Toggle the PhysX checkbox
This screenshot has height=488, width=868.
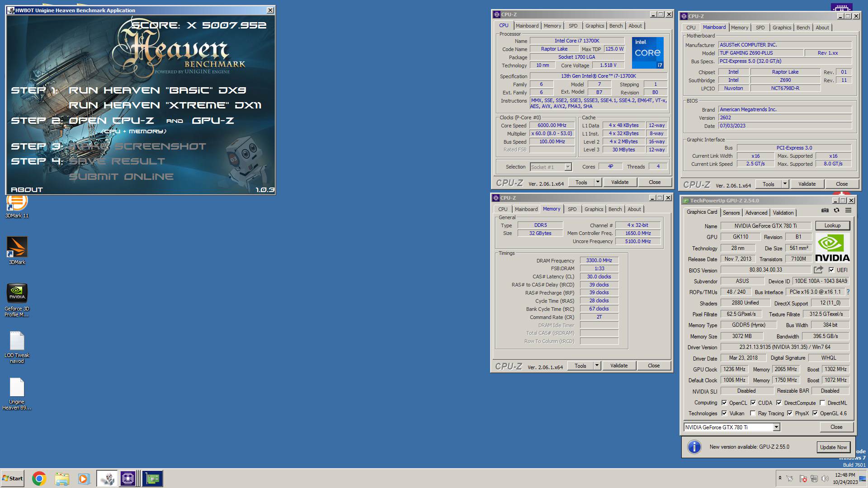tap(790, 413)
